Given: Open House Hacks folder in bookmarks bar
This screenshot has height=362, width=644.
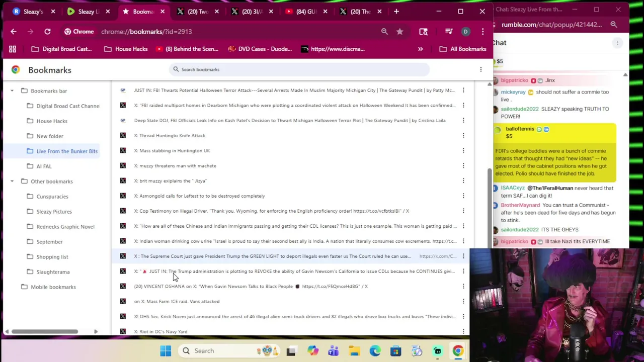Looking at the screenshot, I should (x=126, y=49).
